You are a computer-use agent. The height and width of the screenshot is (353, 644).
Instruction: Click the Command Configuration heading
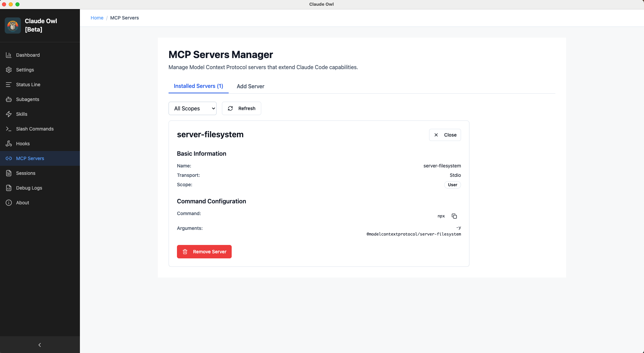coord(212,201)
